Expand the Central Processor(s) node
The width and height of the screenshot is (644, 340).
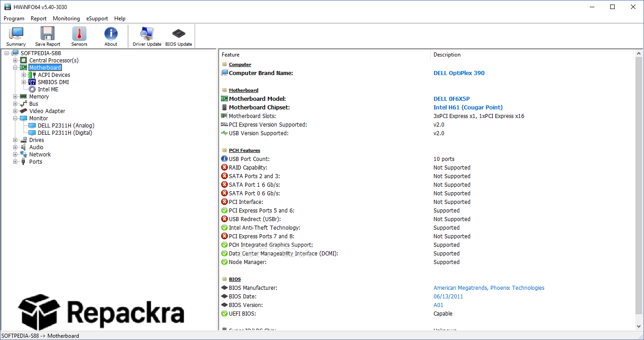(x=15, y=61)
